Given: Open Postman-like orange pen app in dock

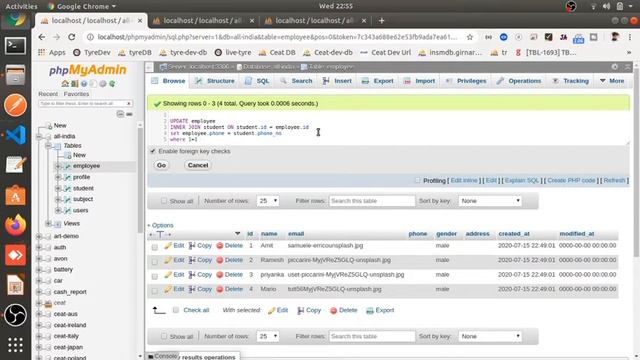Looking at the screenshot, I should click(x=15, y=105).
